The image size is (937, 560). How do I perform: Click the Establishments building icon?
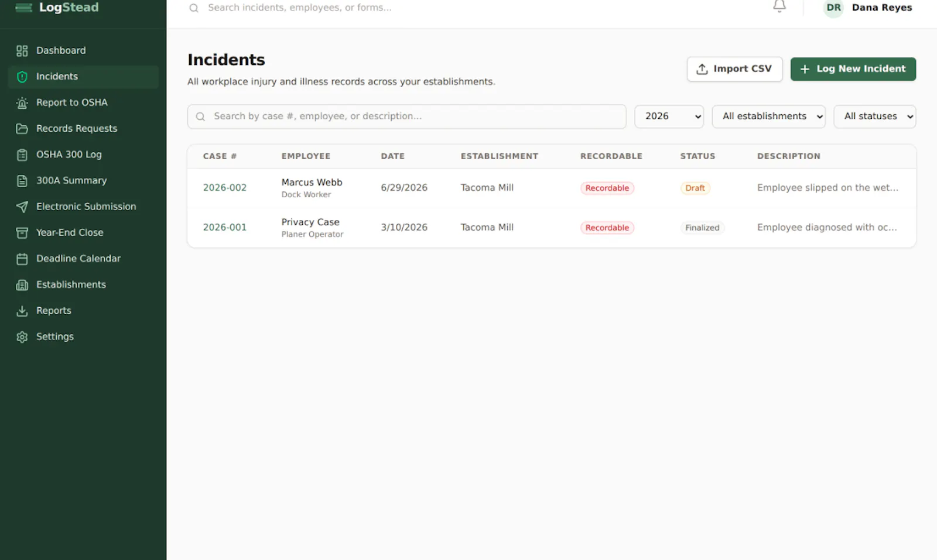pyautogui.click(x=22, y=285)
